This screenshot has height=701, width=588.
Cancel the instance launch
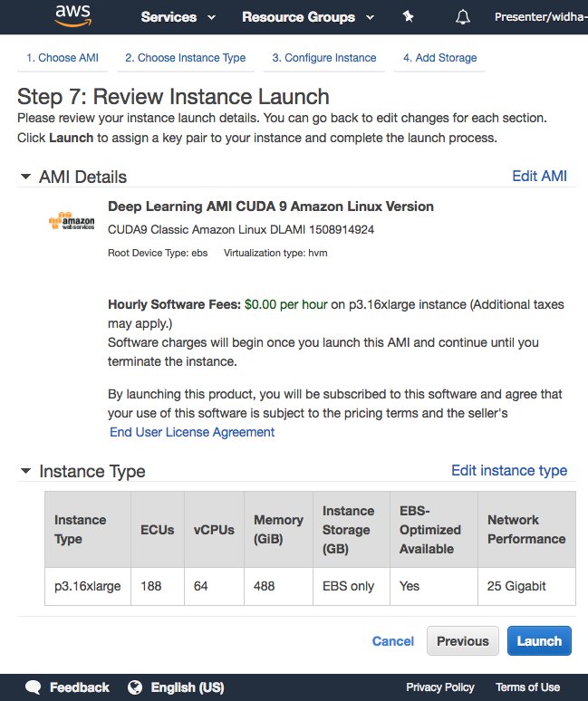coord(392,641)
